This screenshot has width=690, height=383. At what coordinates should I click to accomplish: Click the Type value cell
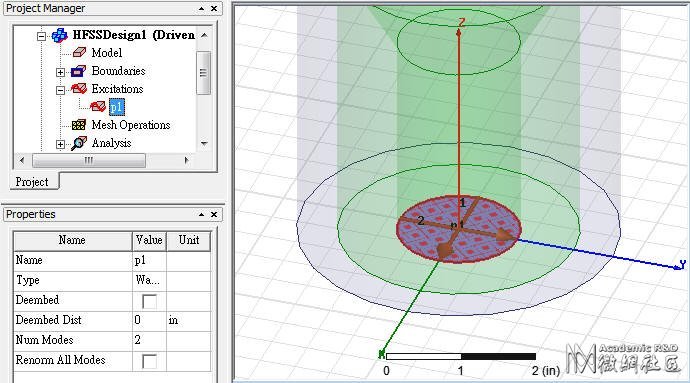coord(149,280)
